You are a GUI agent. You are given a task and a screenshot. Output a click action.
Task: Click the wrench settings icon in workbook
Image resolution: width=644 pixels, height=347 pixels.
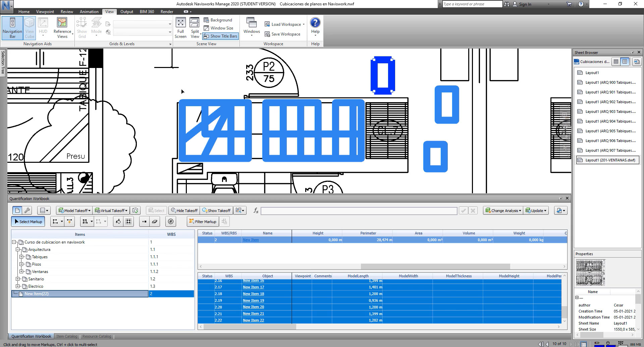(27, 210)
